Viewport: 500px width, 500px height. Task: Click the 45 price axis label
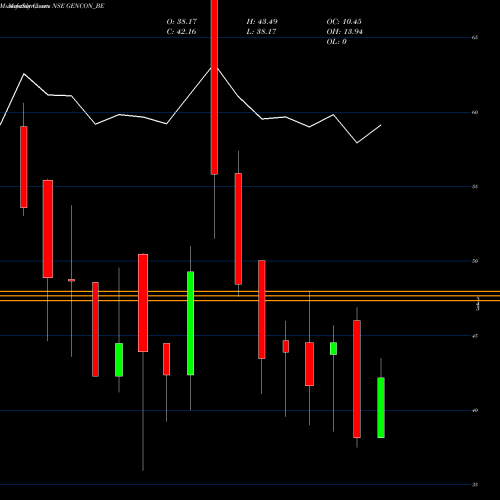[x=475, y=336]
